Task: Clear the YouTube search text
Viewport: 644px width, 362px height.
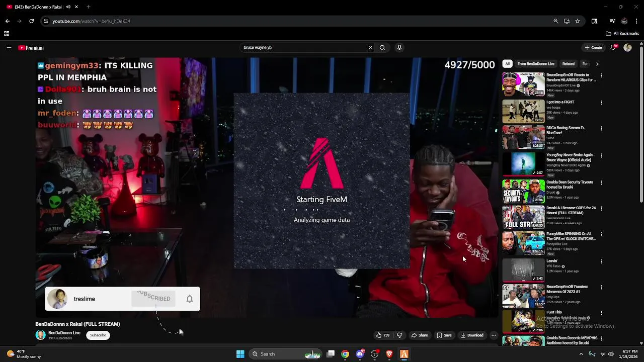Action: [x=370, y=48]
